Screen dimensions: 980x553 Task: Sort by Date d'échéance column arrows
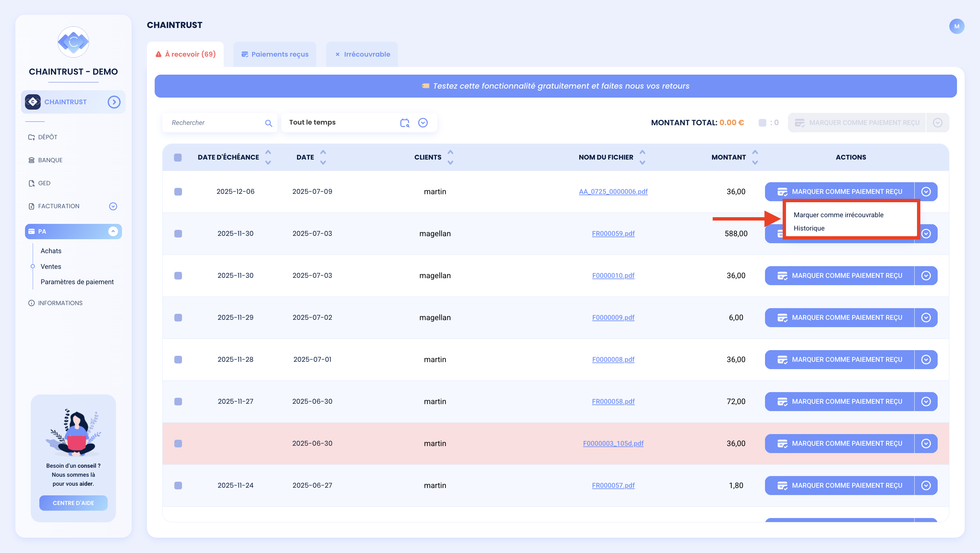(268, 157)
